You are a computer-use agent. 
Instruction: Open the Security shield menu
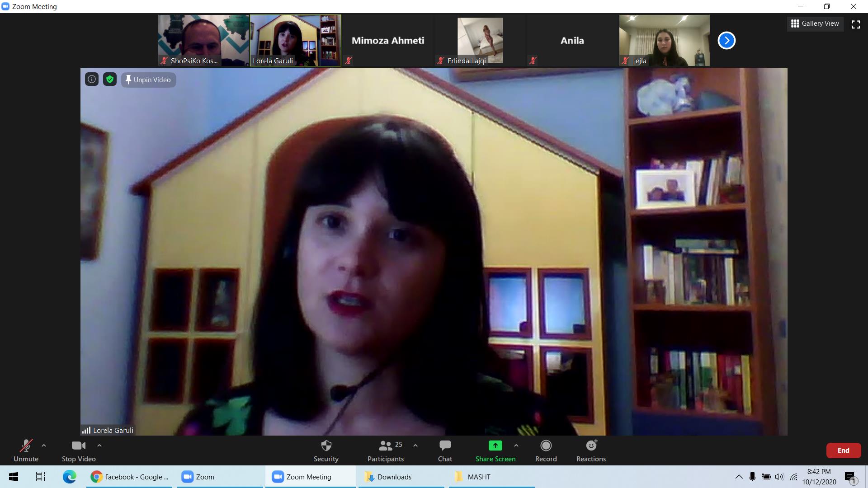coord(326,450)
